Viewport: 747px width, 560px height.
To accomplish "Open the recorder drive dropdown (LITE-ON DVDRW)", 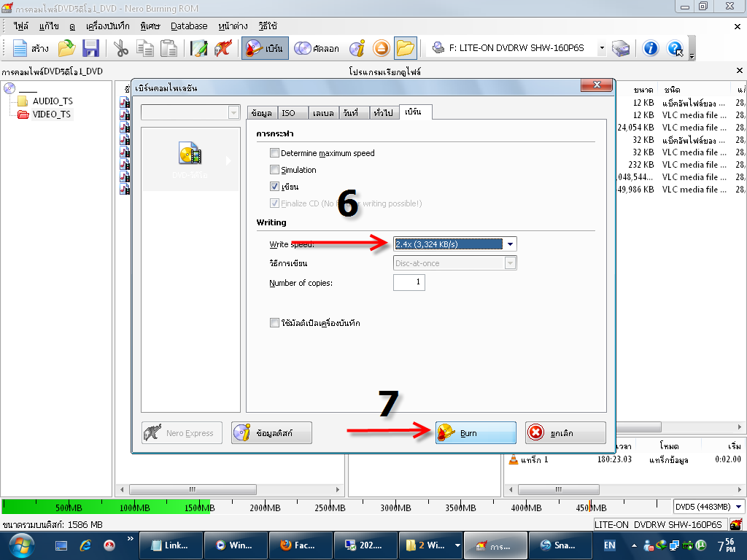I will (x=602, y=48).
